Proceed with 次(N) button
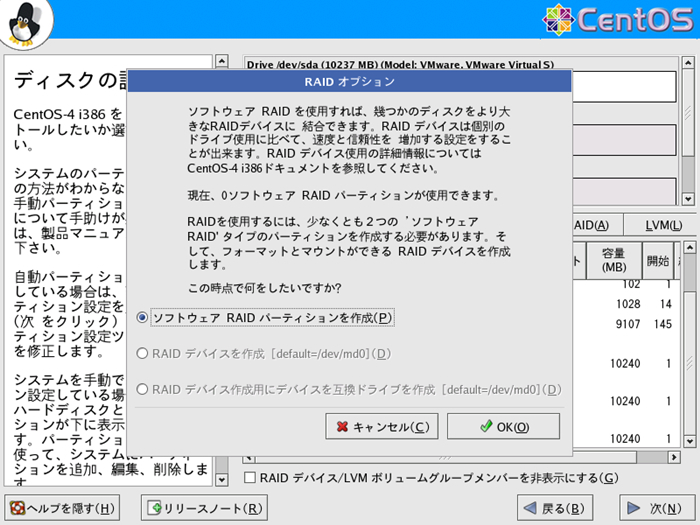Viewport: 700px width, 525px height. click(657, 508)
